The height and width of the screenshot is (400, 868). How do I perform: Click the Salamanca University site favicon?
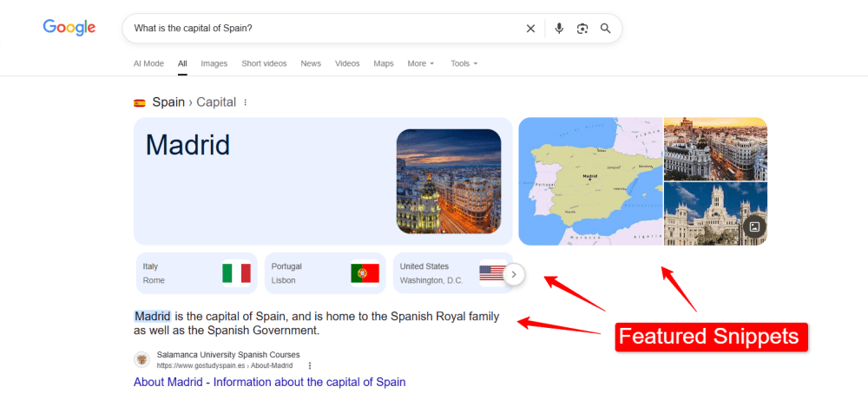[141, 359]
